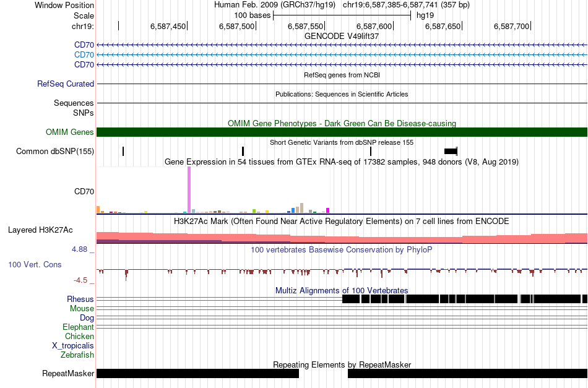Viewport: 588px width, 388px height.
Task: Click the SNPs track label
Action: tap(84, 113)
